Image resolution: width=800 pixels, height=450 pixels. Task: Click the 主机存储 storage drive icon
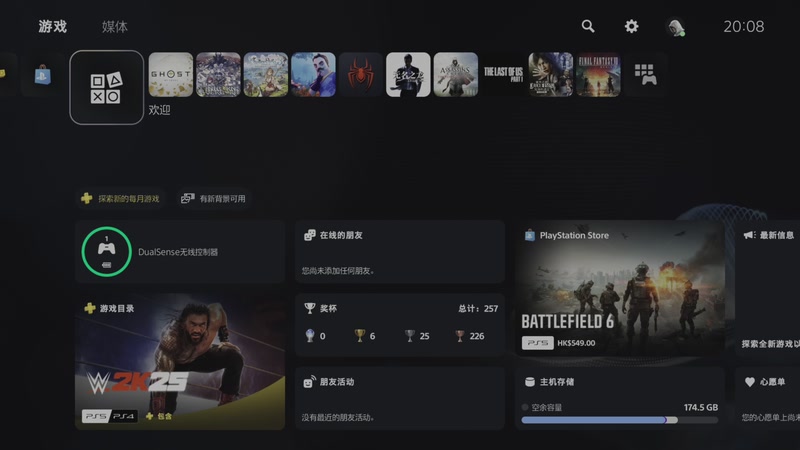coord(530,382)
